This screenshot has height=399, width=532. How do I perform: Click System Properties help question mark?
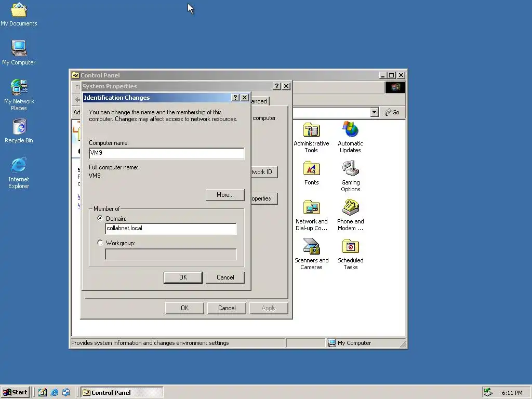(x=277, y=86)
